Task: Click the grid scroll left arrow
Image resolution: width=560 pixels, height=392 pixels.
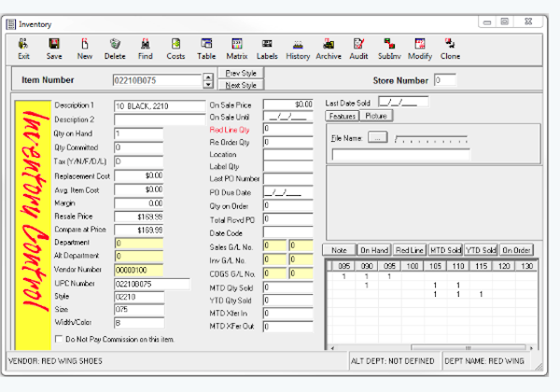Action: pyautogui.click(x=332, y=348)
